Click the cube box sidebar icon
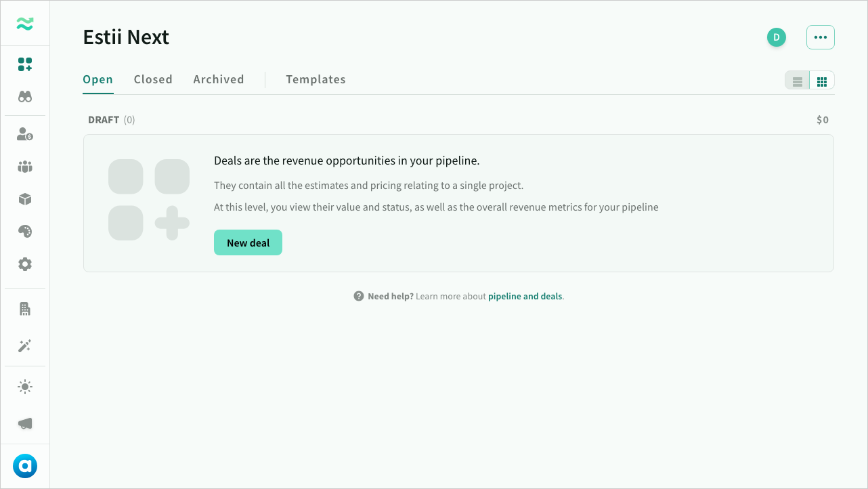The image size is (868, 489). click(25, 199)
